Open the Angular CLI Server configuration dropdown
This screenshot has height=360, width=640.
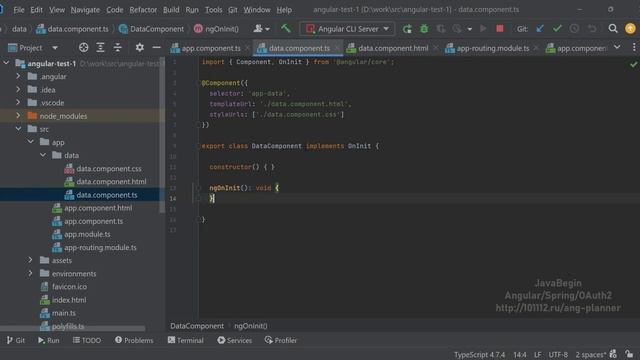347,29
